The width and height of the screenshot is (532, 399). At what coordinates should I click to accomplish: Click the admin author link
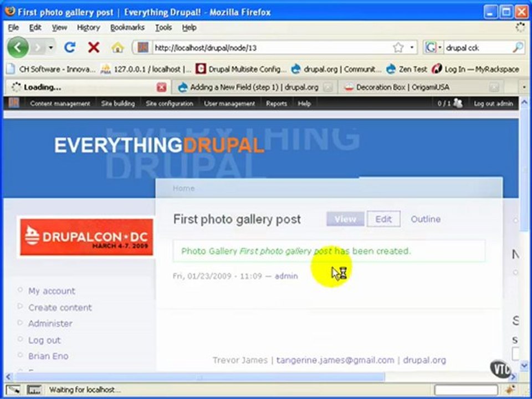point(286,276)
